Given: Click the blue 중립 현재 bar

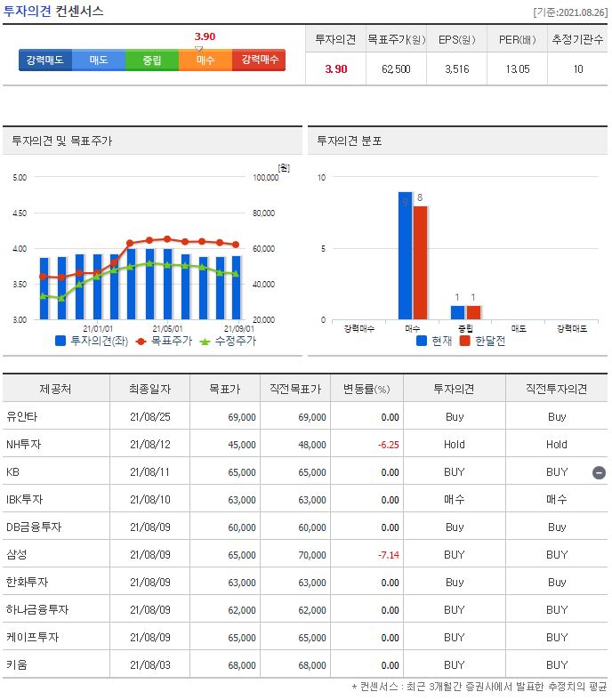Looking at the screenshot, I should (x=457, y=312).
